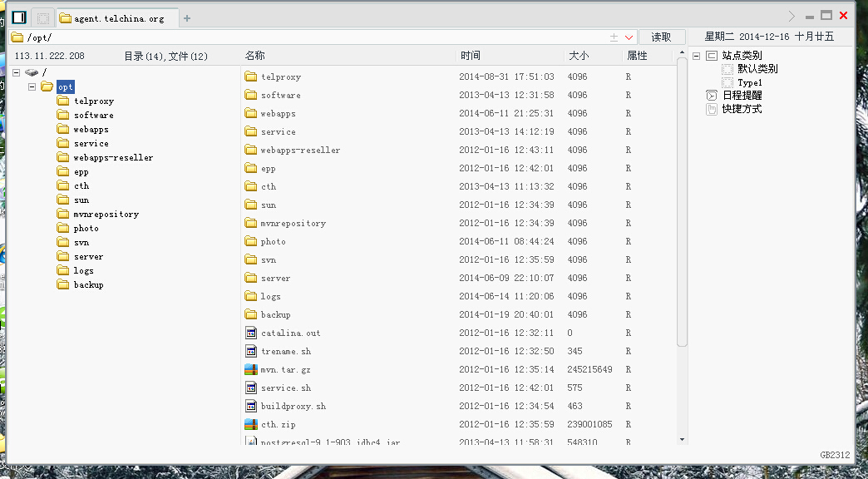Select software row in file list
The image size is (868, 479).
pyautogui.click(x=458, y=95)
